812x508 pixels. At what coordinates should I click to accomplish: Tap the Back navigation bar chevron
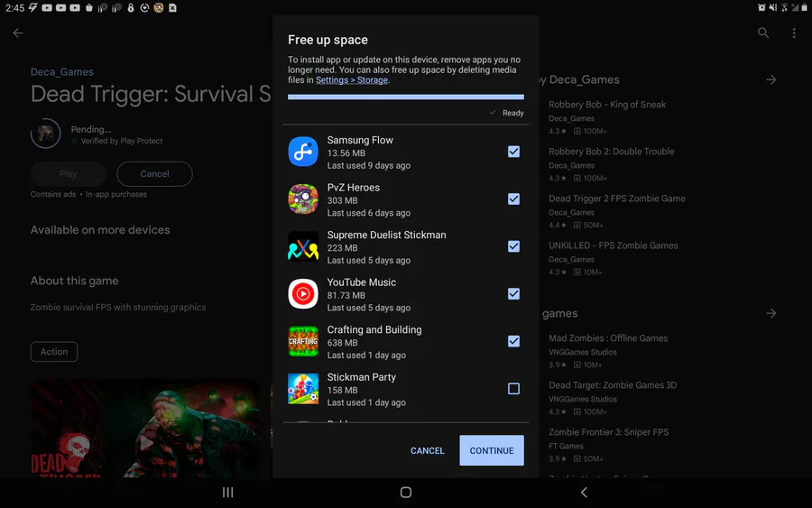click(584, 493)
